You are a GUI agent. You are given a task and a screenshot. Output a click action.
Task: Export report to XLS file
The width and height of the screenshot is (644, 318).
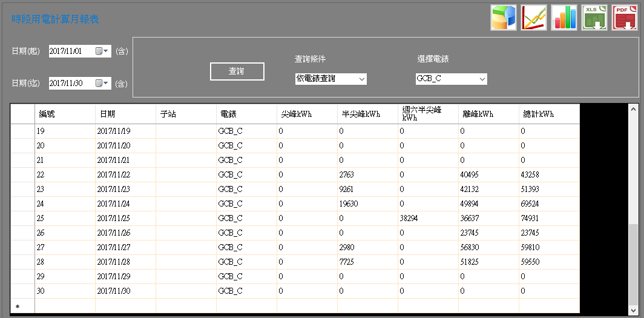594,18
